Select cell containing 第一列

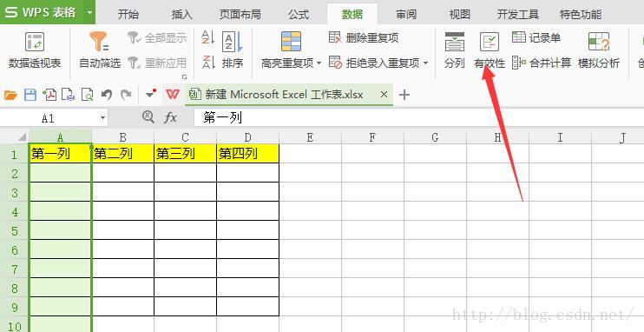point(61,154)
